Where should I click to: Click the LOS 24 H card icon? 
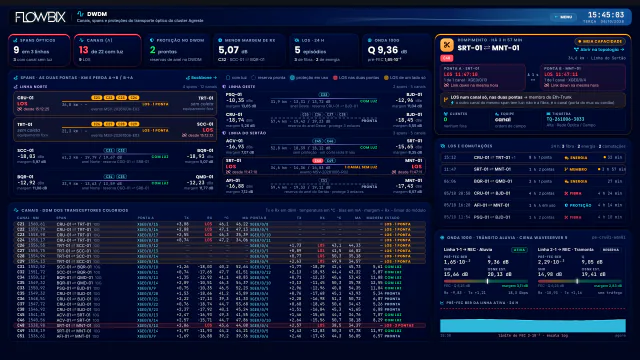tap(297, 40)
